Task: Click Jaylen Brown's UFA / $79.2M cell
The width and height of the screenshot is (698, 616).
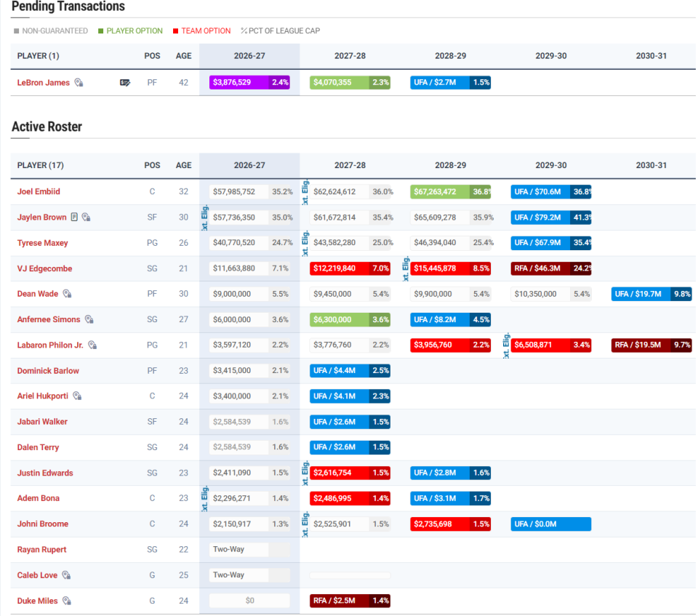Action: click(x=551, y=217)
